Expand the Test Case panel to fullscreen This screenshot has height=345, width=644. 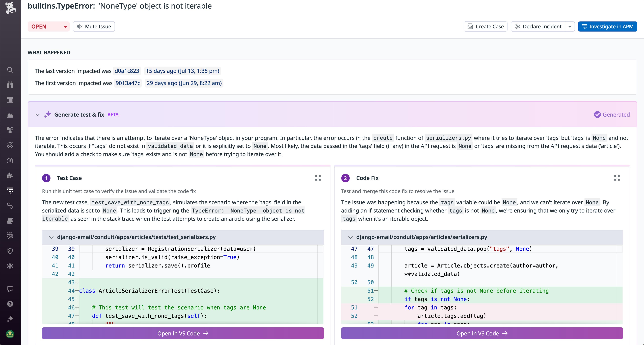click(x=318, y=178)
